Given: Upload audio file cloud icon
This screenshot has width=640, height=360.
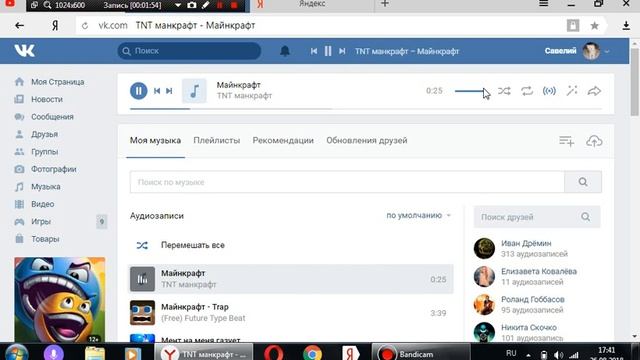Looking at the screenshot, I should coord(594,141).
